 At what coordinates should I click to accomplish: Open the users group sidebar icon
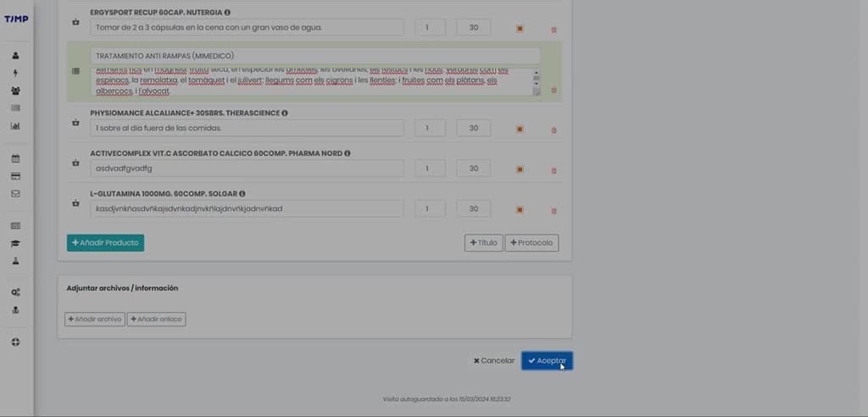[x=15, y=91]
